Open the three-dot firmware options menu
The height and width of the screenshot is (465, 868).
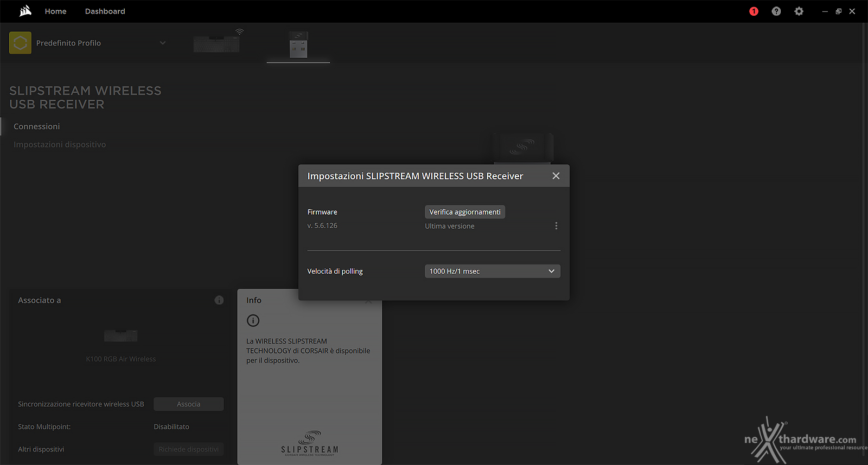click(556, 226)
